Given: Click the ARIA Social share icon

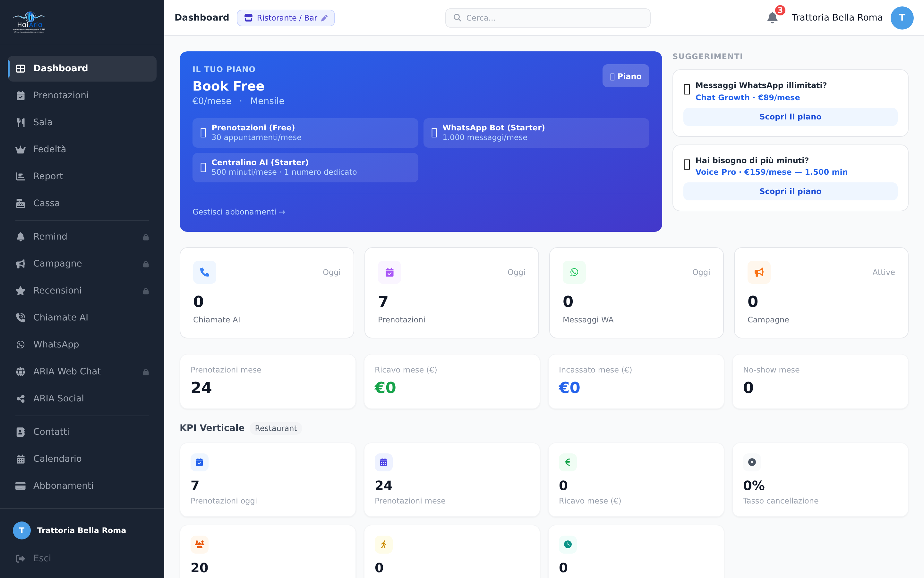Looking at the screenshot, I should pyautogui.click(x=21, y=399).
